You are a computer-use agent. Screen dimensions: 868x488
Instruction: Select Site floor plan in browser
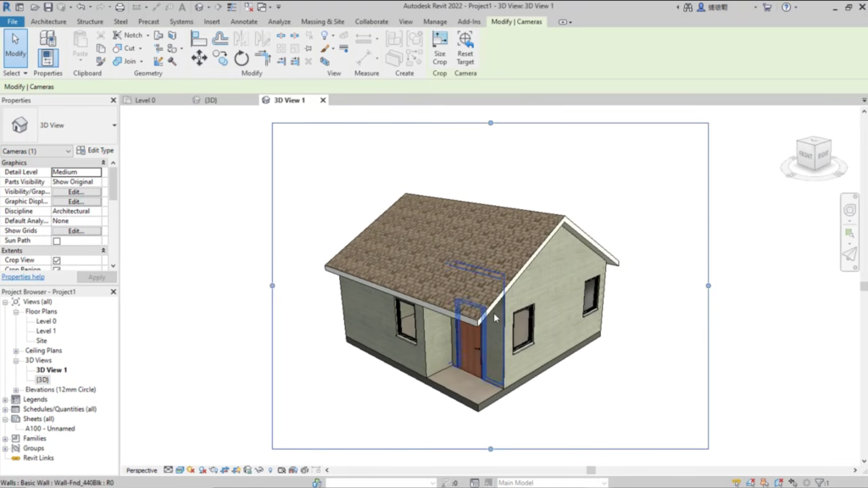point(42,341)
